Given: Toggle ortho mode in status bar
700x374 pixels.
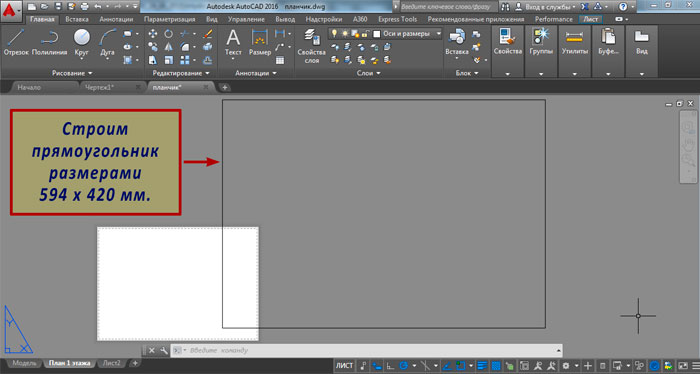Looking at the screenshot, I should click(x=390, y=366).
